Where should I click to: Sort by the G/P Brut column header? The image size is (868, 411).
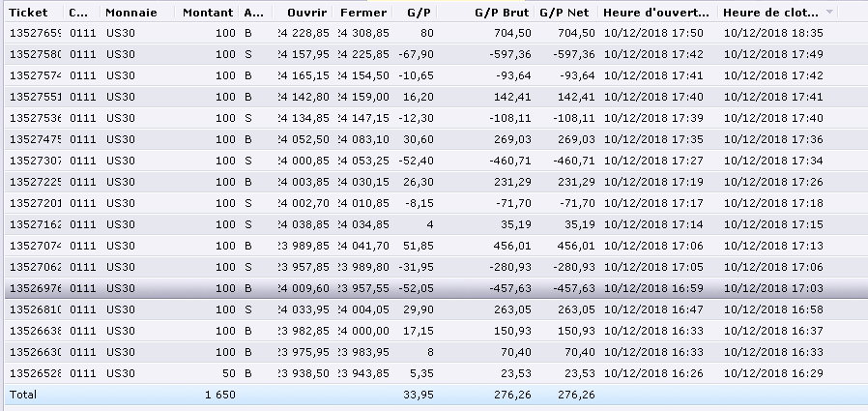pos(501,14)
